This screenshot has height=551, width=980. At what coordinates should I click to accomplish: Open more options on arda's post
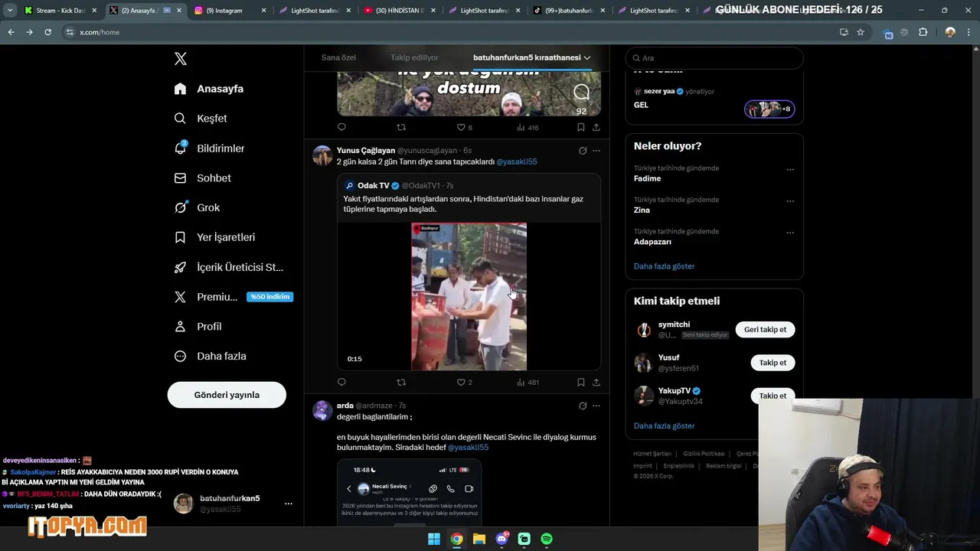click(596, 406)
